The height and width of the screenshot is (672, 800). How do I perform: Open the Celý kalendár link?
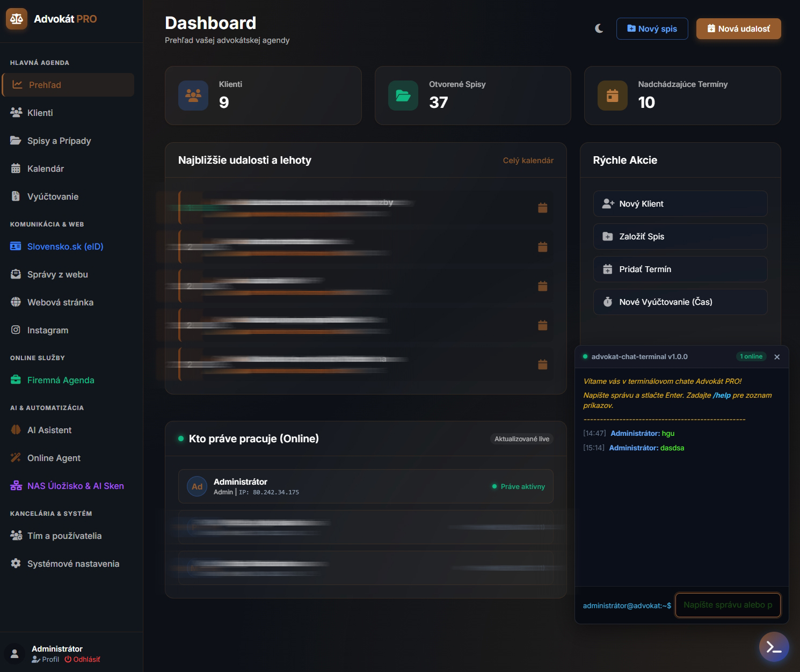tap(528, 160)
